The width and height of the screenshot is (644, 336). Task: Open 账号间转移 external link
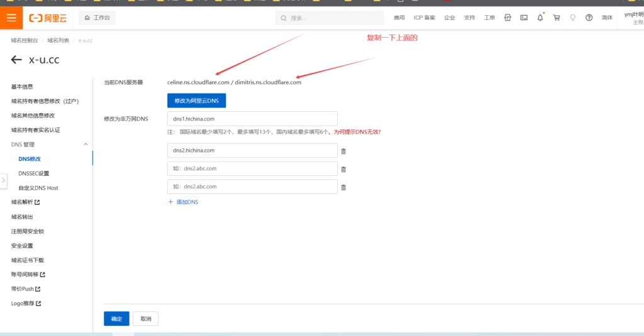(x=28, y=274)
